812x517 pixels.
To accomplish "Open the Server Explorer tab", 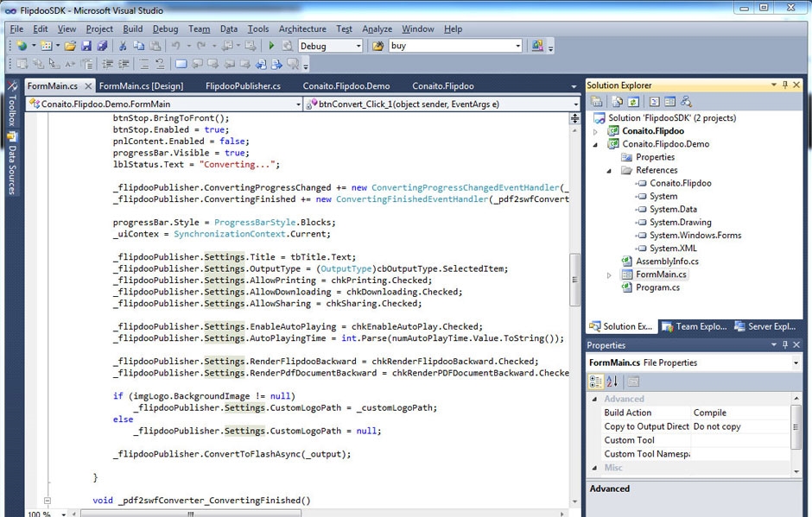I will tap(765, 326).
